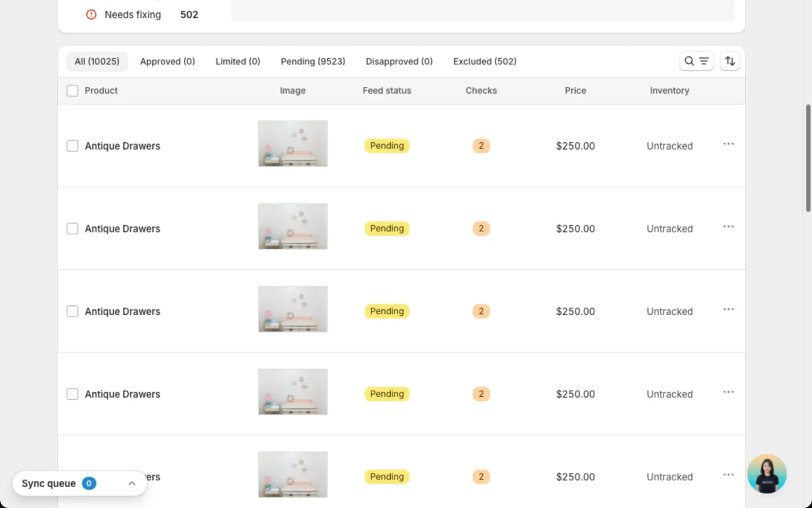Click the Pending status badge in the third row

tap(387, 312)
